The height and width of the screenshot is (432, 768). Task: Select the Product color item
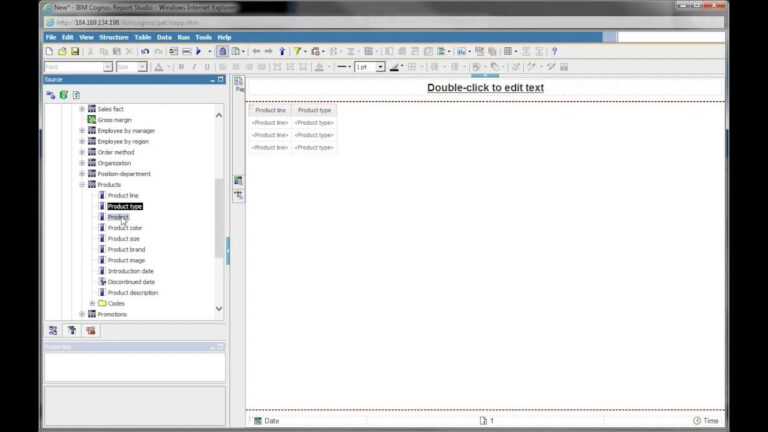(x=125, y=228)
